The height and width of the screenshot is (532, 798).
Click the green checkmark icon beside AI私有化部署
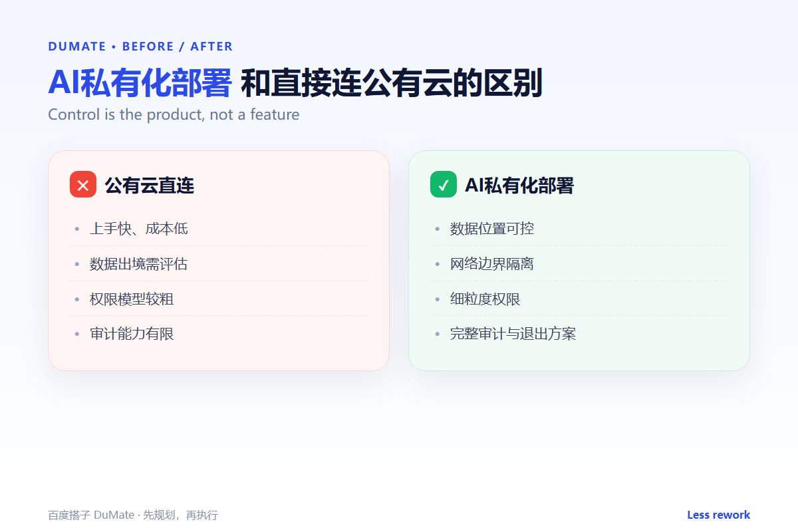[x=444, y=184]
